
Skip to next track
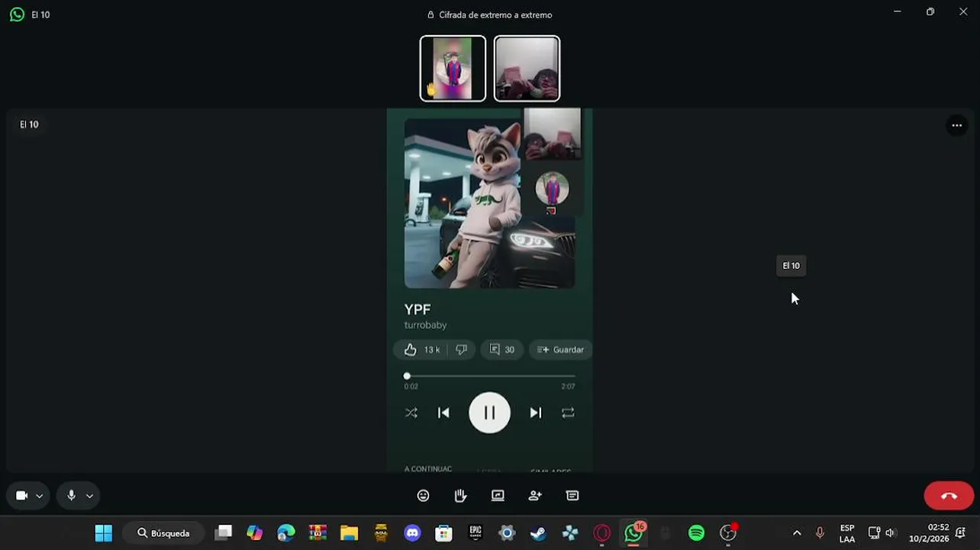(536, 412)
